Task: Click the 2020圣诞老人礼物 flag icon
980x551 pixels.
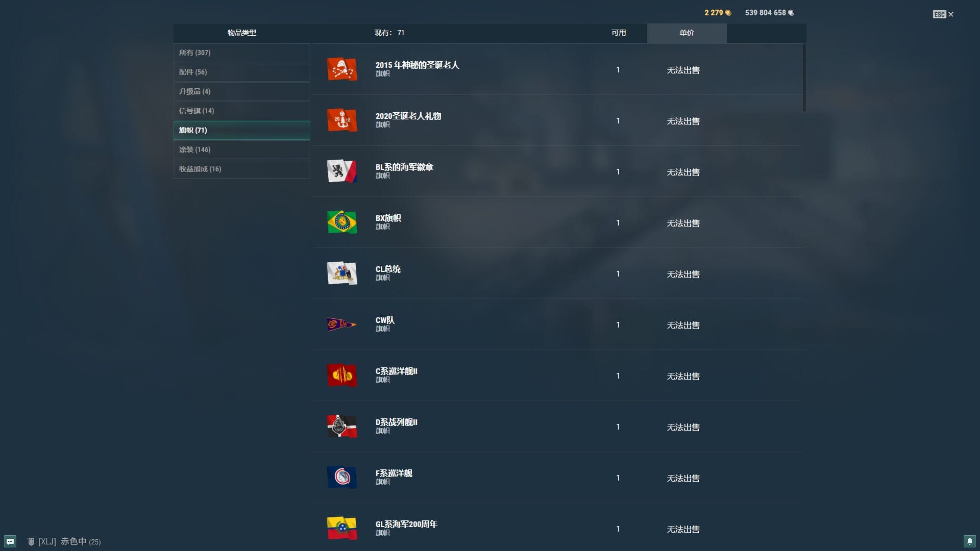Action: click(341, 120)
